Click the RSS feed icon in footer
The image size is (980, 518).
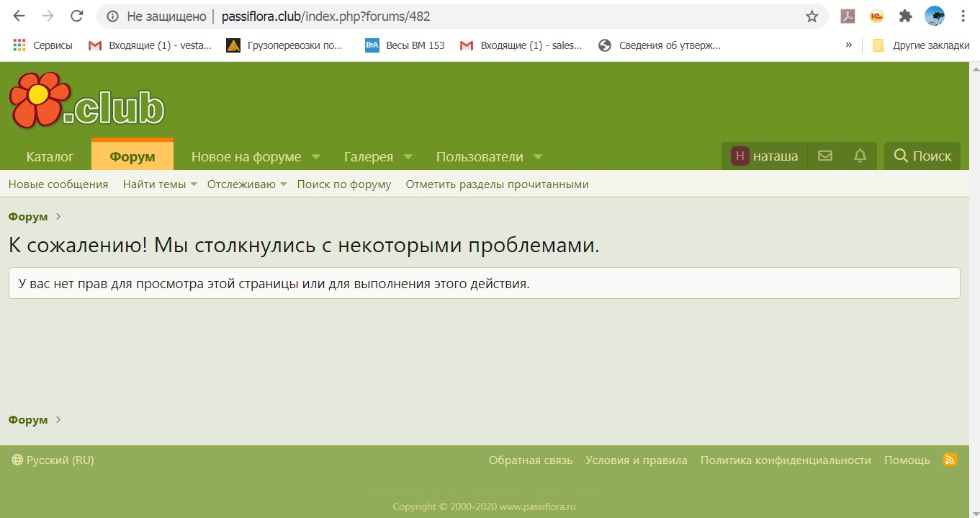(950, 460)
